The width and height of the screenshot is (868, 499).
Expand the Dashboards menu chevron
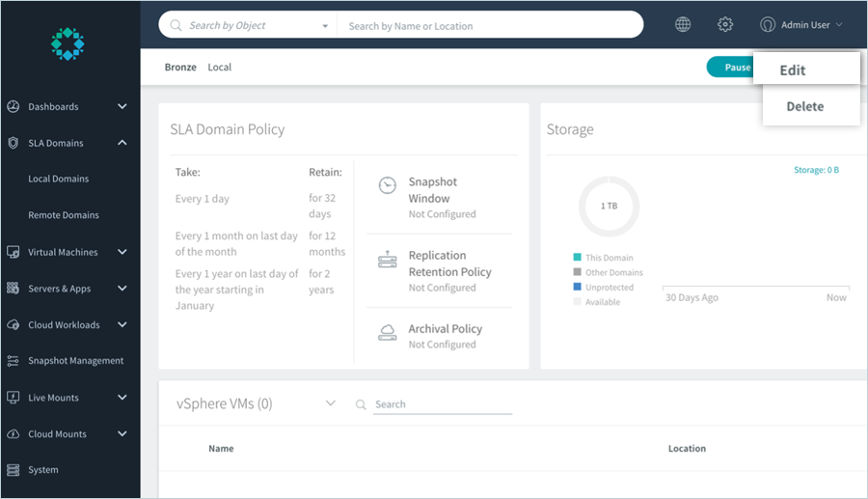122,106
